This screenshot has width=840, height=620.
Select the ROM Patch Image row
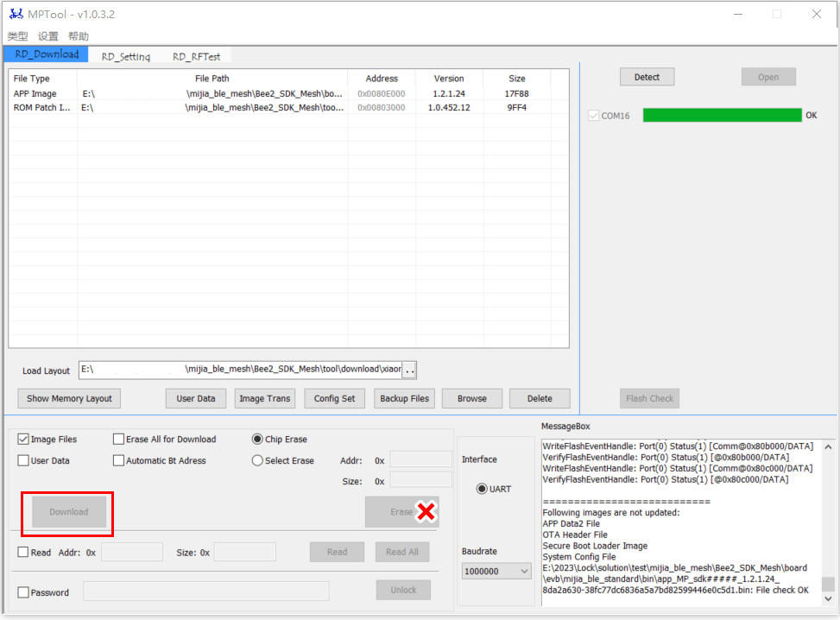pyautogui.click(x=288, y=108)
